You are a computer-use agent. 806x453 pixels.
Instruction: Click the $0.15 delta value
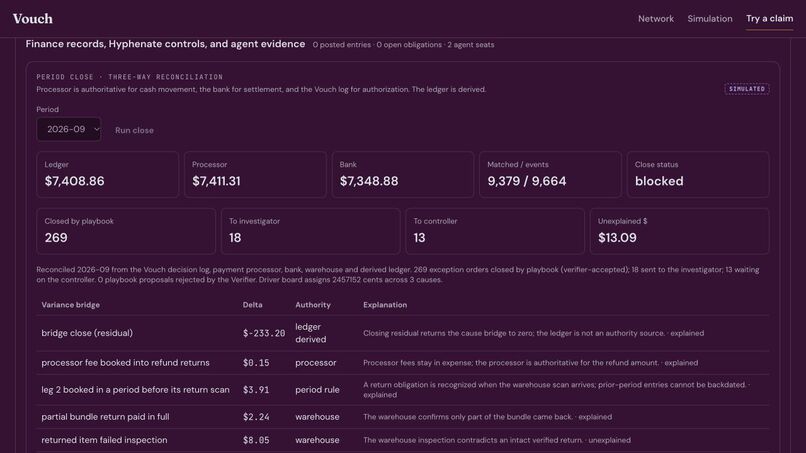(256, 363)
